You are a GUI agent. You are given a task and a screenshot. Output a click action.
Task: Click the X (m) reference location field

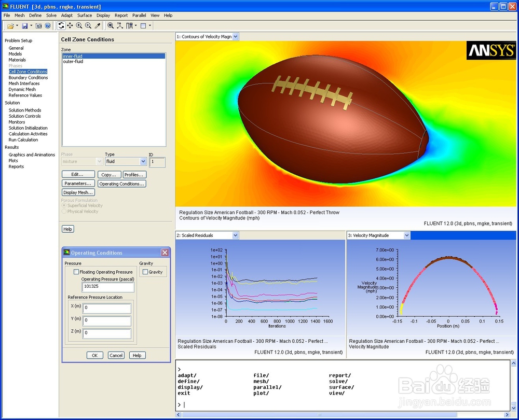tap(107, 308)
